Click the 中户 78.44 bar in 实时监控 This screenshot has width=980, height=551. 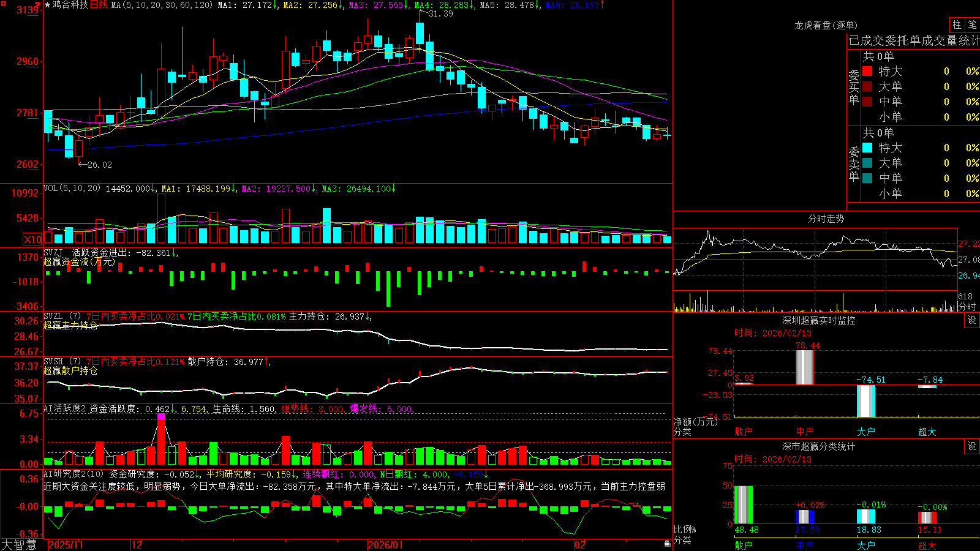pyautogui.click(x=805, y=367)
